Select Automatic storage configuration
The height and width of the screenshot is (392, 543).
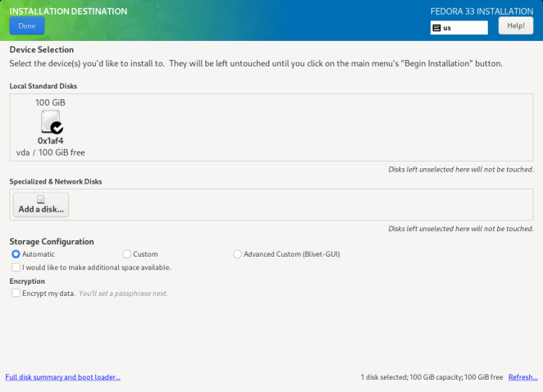tap(16, 254)
